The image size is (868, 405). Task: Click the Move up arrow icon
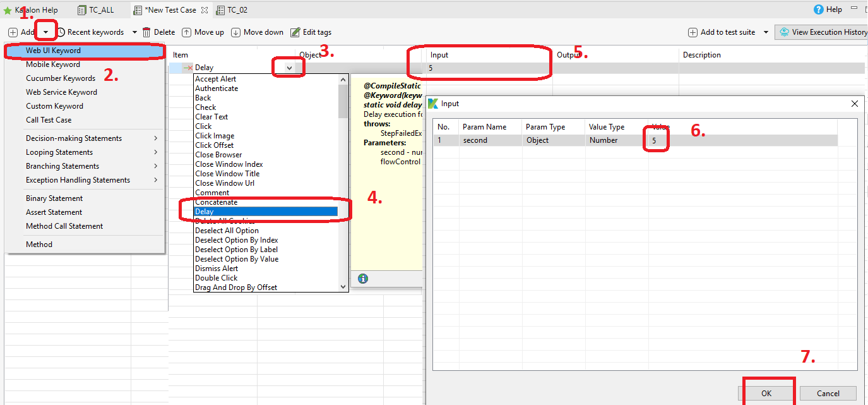[187, 32]
